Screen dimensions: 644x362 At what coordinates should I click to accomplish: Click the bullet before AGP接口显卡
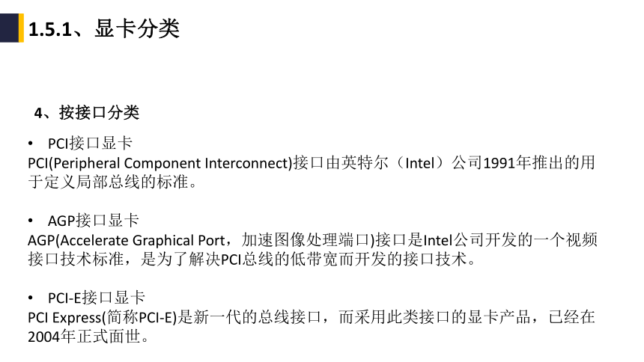31,221
